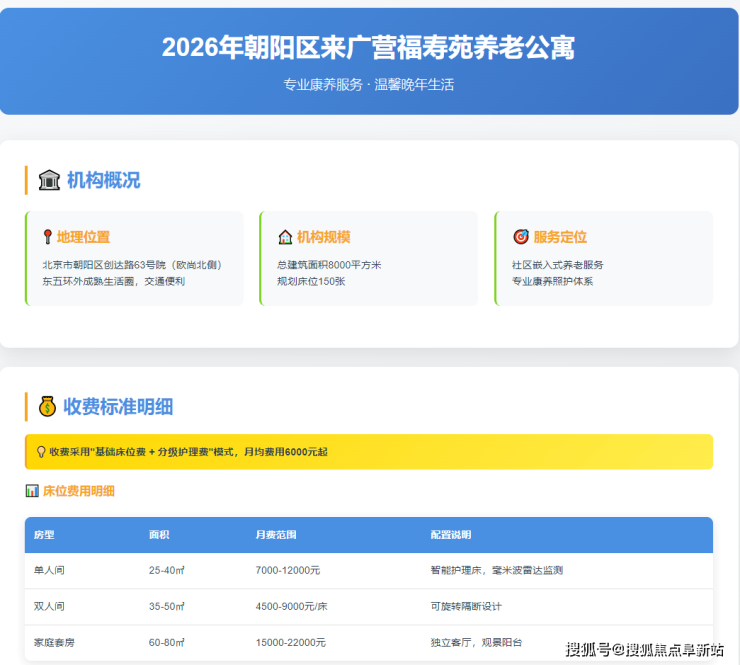Click the bar chart icon beside 床位费用明细

click(32, 491)
